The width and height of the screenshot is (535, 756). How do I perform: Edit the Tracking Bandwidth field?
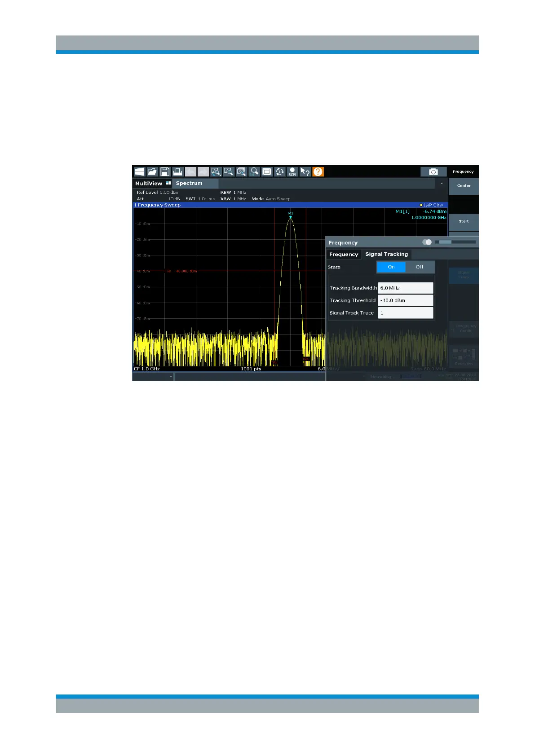click(406, 288)
